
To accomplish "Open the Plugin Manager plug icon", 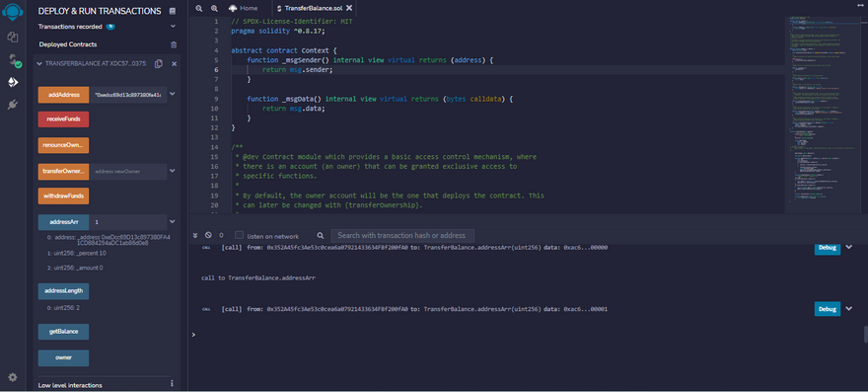I will 13,105.
